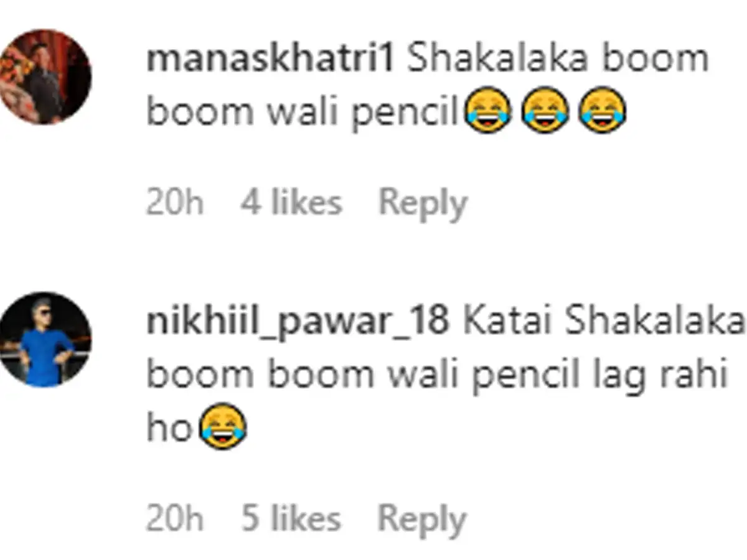
Task: Open the 20h timestamp of nikhiil_pawar_18's comment
Action: click(175, 519)
